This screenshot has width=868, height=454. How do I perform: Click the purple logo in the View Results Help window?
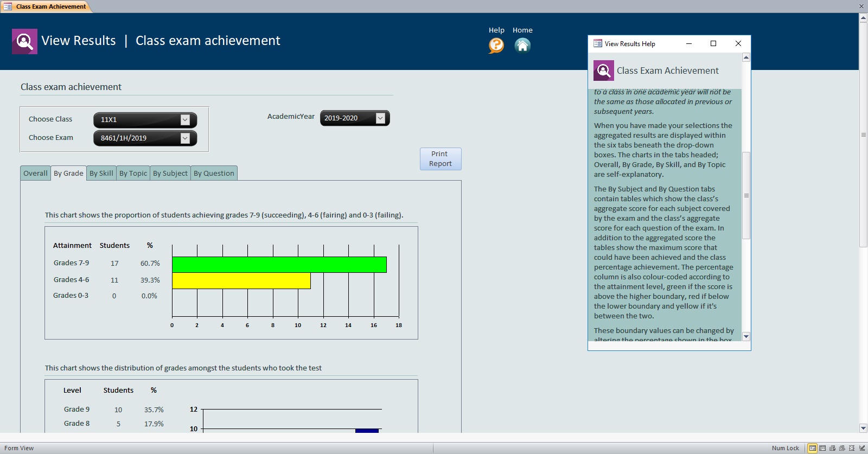coord(603,71)
